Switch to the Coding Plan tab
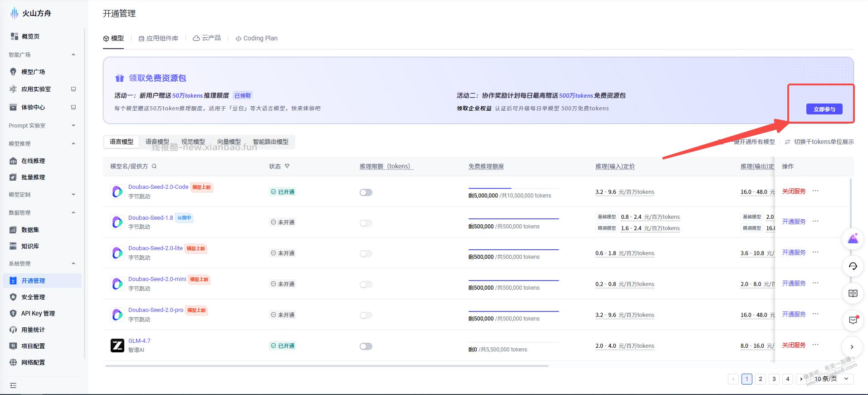 point(257,38)
